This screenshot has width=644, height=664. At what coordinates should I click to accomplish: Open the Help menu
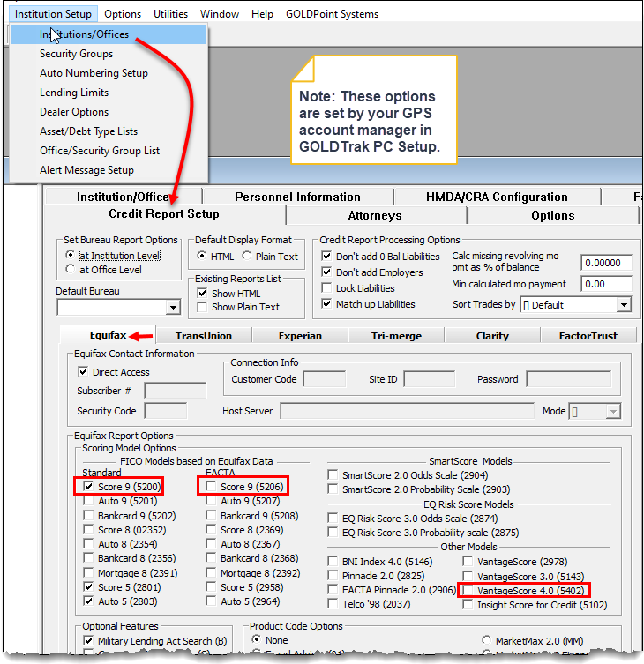pyautogui.click(x=262, y=14)
